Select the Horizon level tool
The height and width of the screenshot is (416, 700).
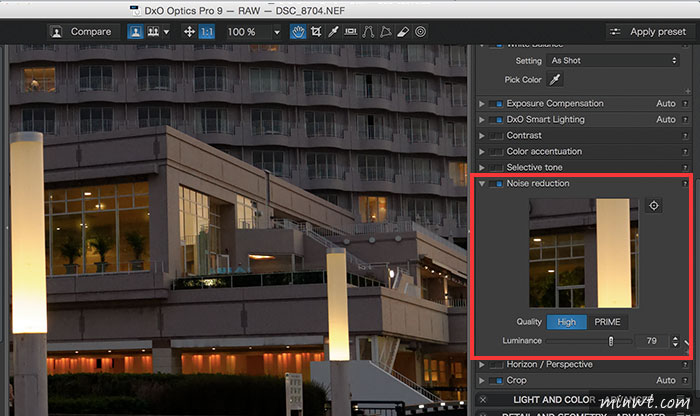351,32
